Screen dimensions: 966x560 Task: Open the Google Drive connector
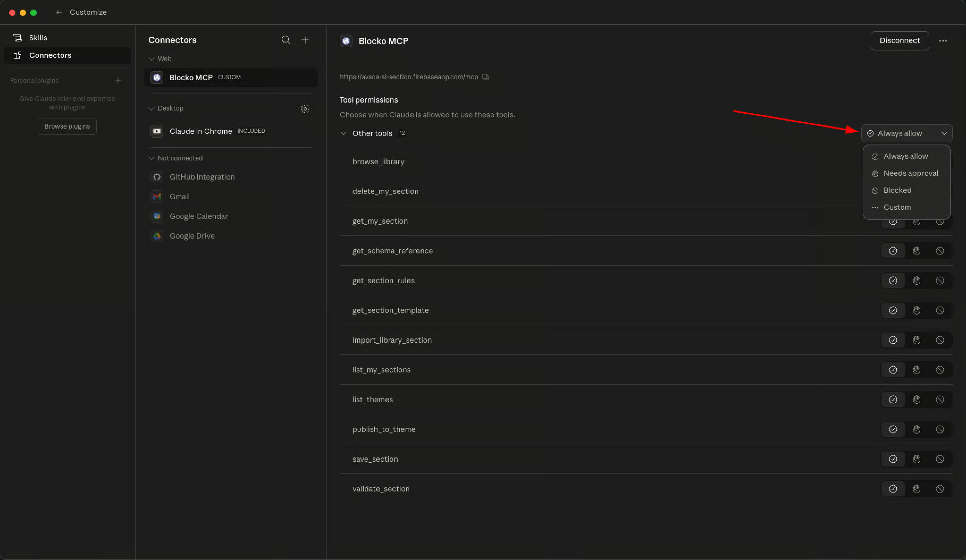231,236
